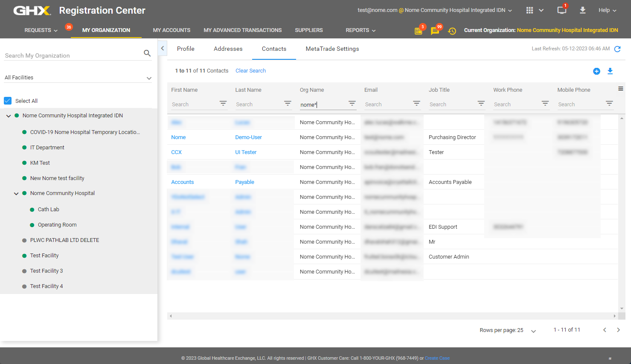The width and height of the screenshot is (631, 364).
Task: Expand the chevron beside apps grid
Action: (541, 10)
